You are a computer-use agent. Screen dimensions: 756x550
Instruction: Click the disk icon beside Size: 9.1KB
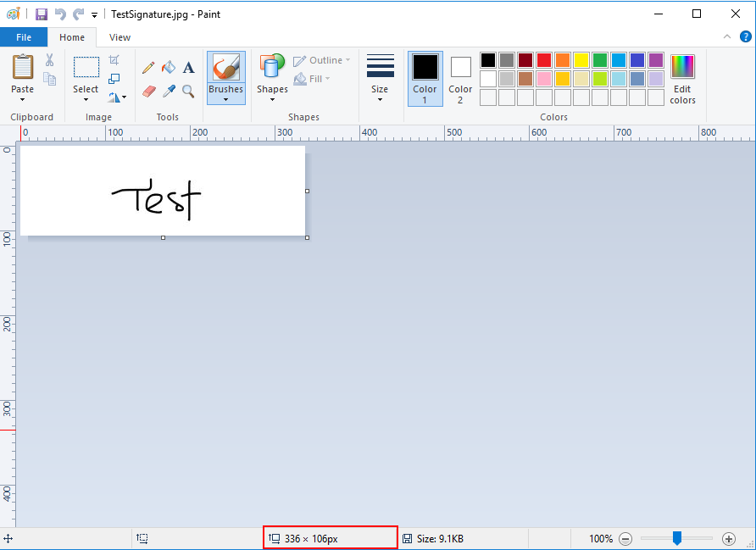click(x=408, y=539)
